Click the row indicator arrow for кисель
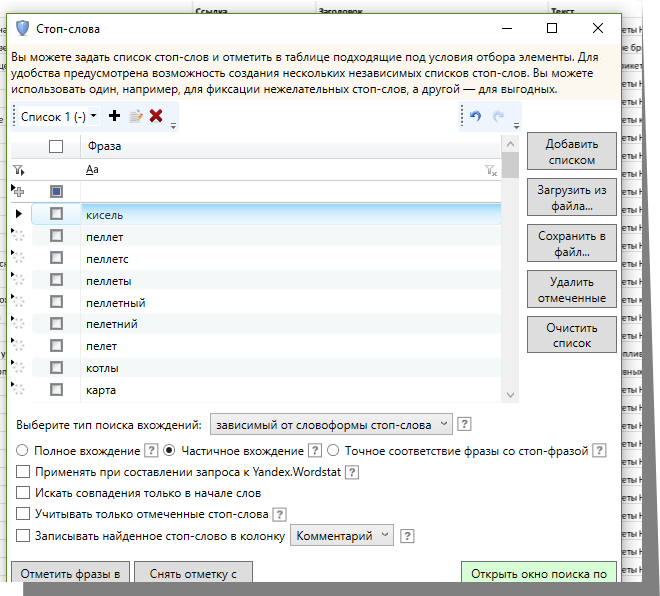This screenshot has width=660, height=596. click(x=19, y=214)
